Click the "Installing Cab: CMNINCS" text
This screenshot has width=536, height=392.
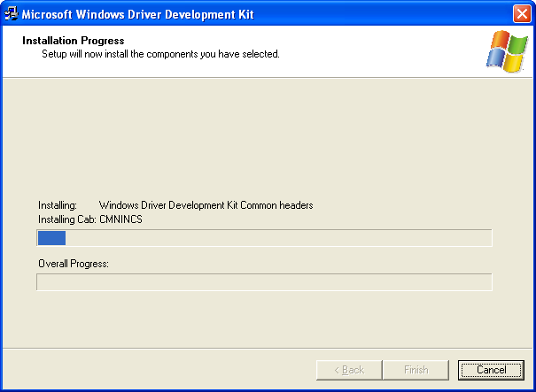coord(90,219)
